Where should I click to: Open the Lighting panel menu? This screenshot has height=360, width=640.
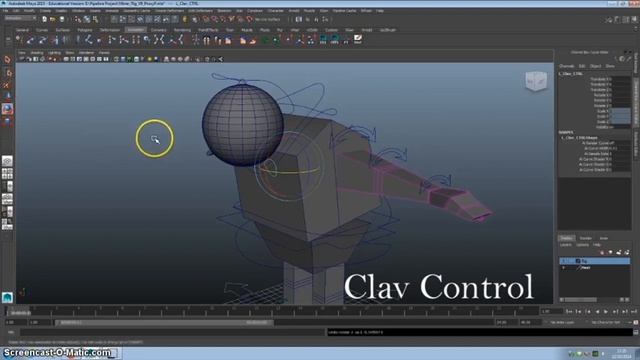coord(54,53)
